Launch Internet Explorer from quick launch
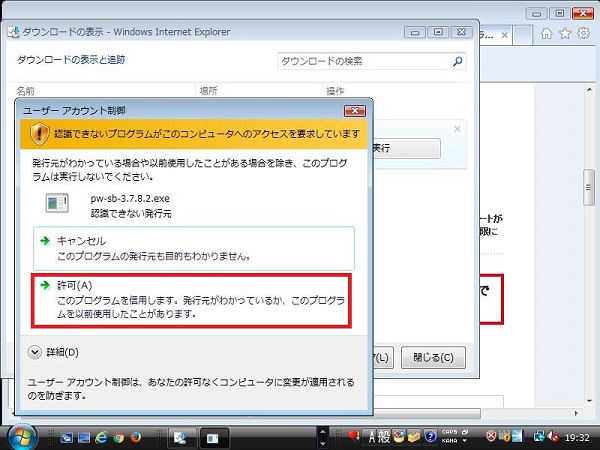The width and height of the screenshot is (600, 450). tap(101, 437)
